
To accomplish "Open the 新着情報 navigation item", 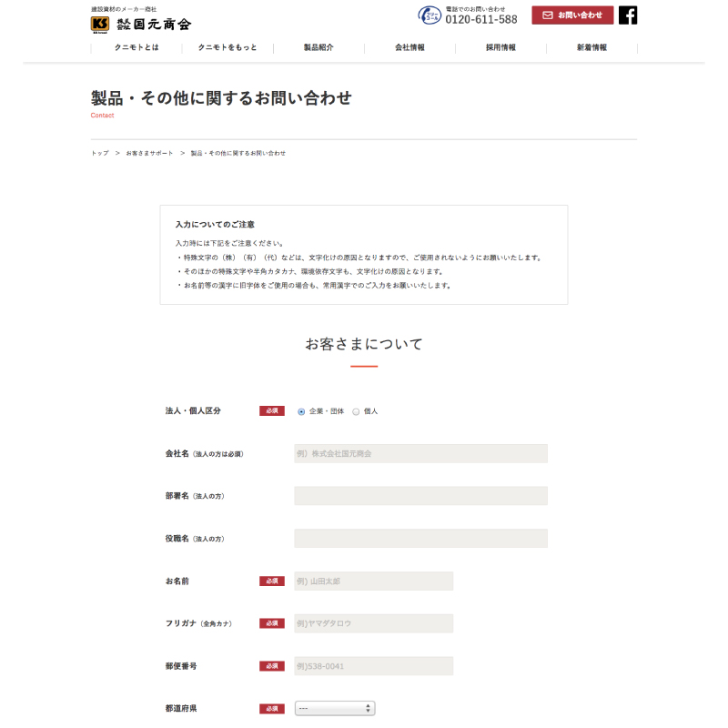I will click(591, 47).
